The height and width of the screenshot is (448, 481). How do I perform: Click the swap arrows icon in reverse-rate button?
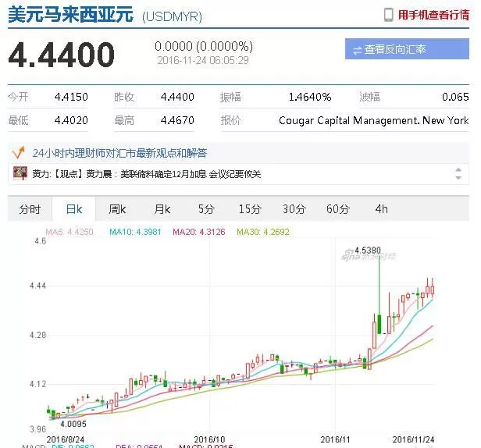coord(357,50)
